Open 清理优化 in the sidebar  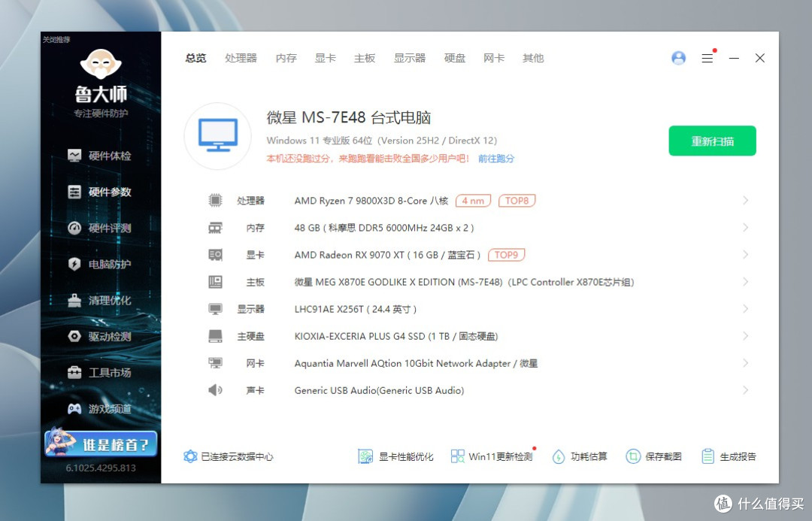100,301
